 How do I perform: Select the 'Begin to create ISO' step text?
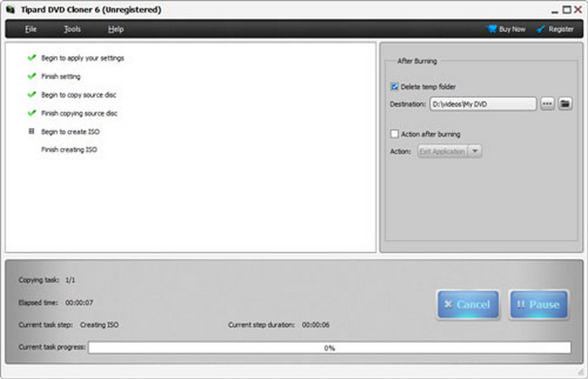coord(70,132)
